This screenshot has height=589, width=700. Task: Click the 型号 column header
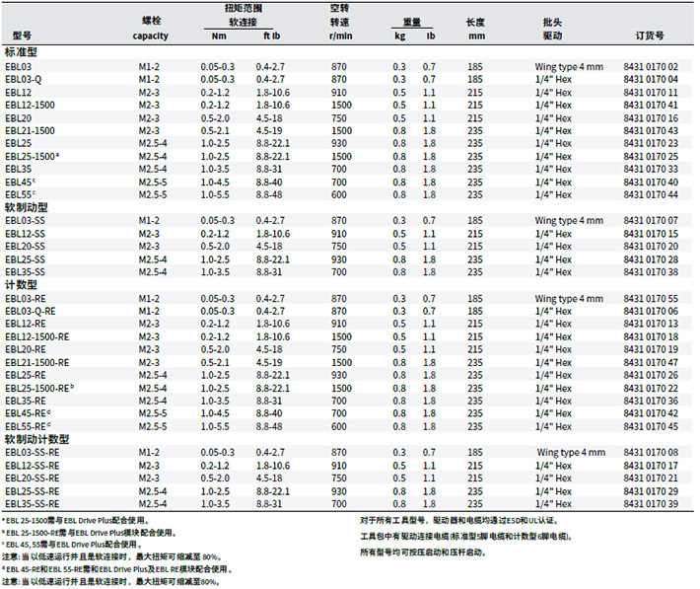point(16,35)
